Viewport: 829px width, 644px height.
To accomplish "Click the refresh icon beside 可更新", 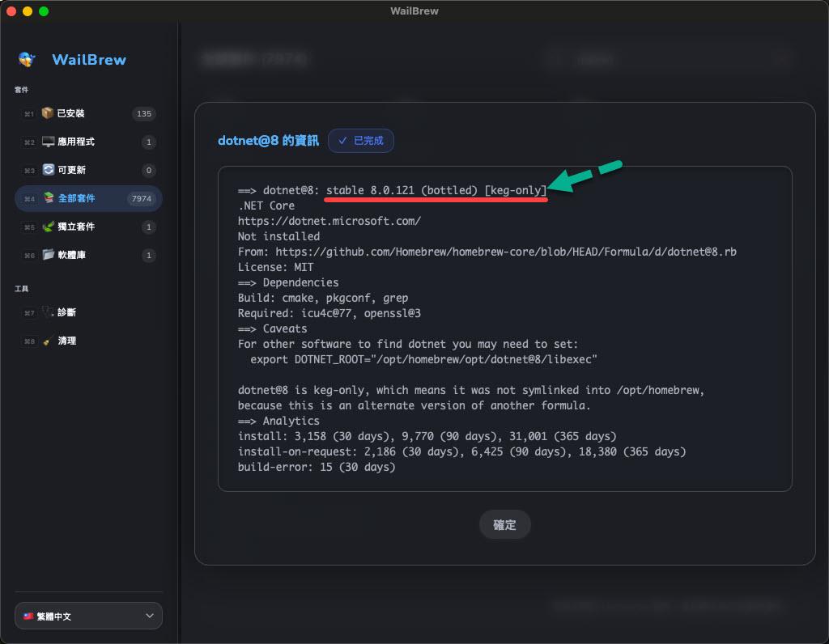I will [49, 170].
